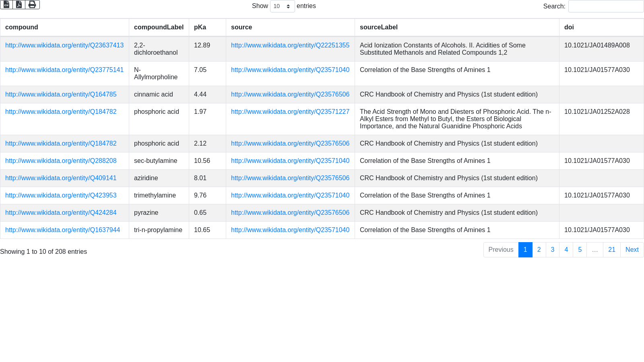Open tri-n-propylamine entity Q1637944 link
Viewport: 644px width, 362px height.
click(x=62, y=230)
